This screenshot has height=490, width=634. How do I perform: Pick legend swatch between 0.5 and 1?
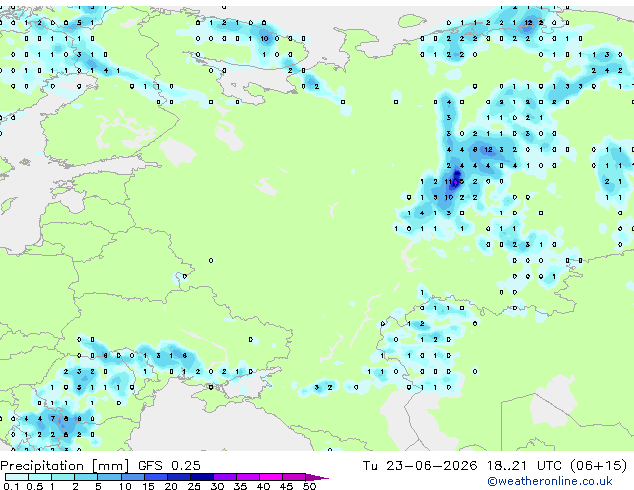(x=40, y=477)
